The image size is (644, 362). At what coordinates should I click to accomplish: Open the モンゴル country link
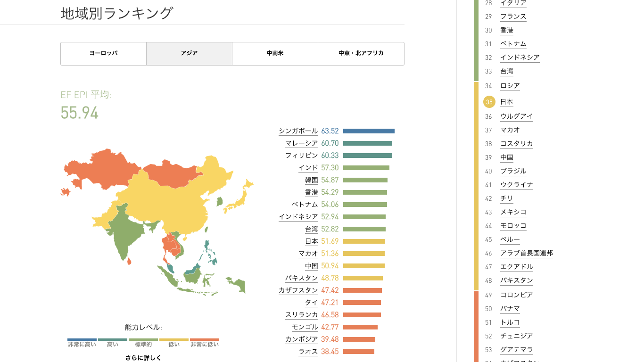305,327
